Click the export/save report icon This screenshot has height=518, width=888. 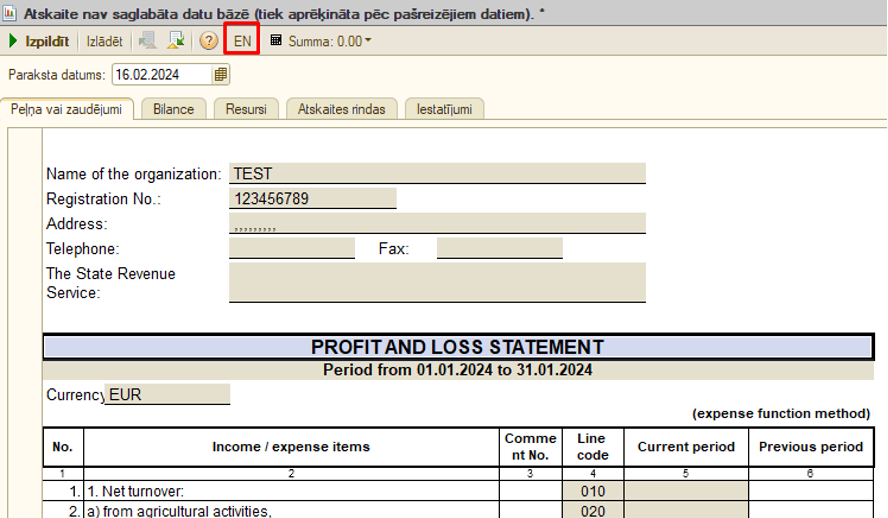pyautogui.click(x=176, y=41)
